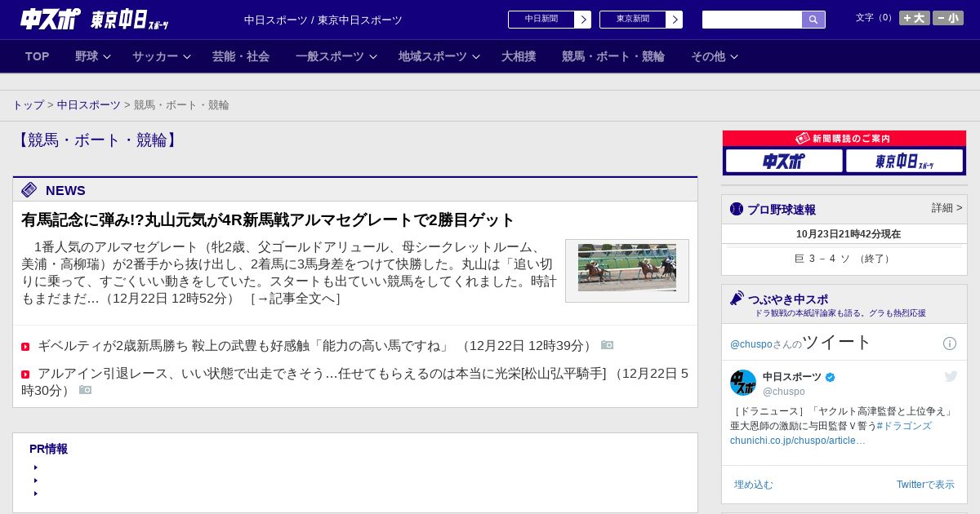Click 中スポ subscription banner button

click(784, 161)
